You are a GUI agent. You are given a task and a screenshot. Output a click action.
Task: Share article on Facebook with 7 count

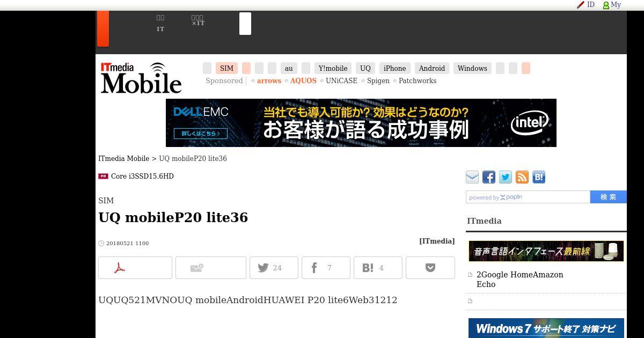326,268
